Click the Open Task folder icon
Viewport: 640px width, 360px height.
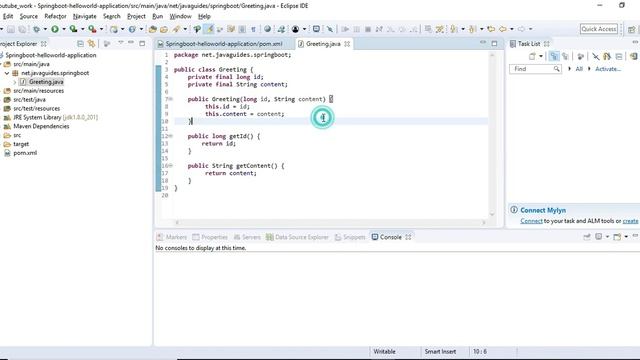(164, 29)
